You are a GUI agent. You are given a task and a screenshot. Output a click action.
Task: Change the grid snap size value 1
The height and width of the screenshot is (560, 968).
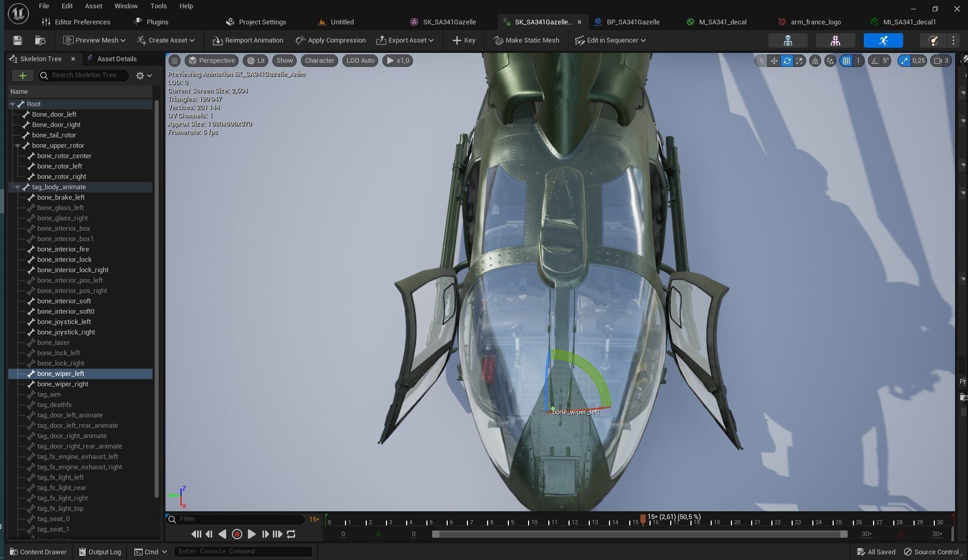point(858,61)
